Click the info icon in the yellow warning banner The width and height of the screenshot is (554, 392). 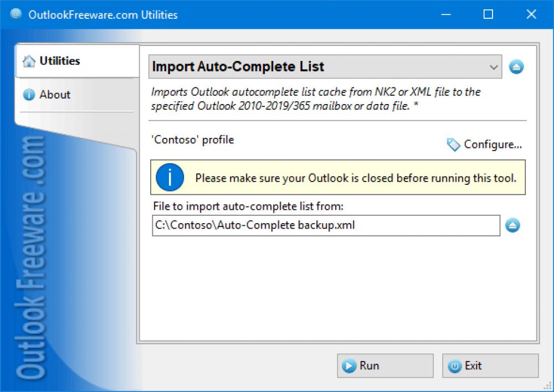(x=170, y=177)
